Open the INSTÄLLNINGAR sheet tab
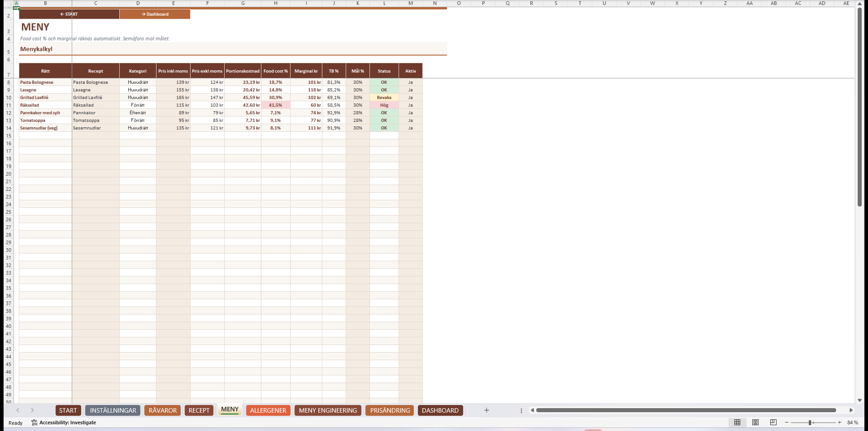Viewport: 868px width, 431px height. tap(113, 410)
